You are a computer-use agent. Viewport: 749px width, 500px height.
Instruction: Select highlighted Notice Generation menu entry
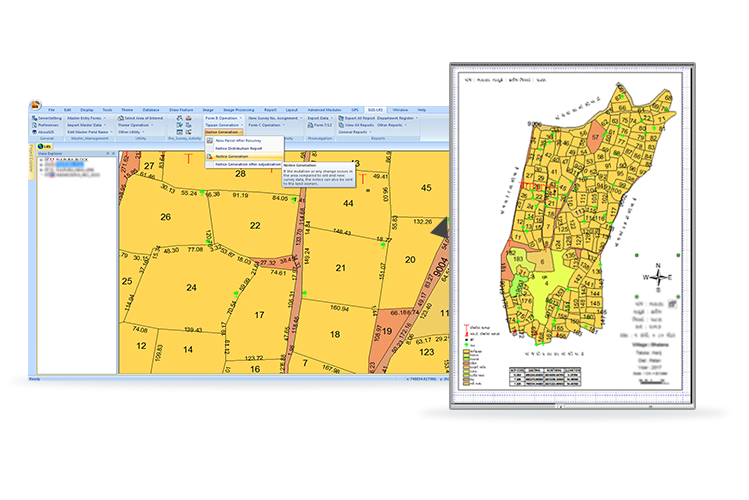pyautogui.click(x=244, y=156)
